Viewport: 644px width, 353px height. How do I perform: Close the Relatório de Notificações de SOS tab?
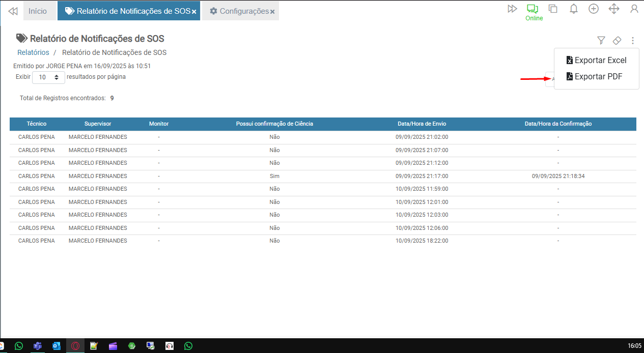pos(194,12)
